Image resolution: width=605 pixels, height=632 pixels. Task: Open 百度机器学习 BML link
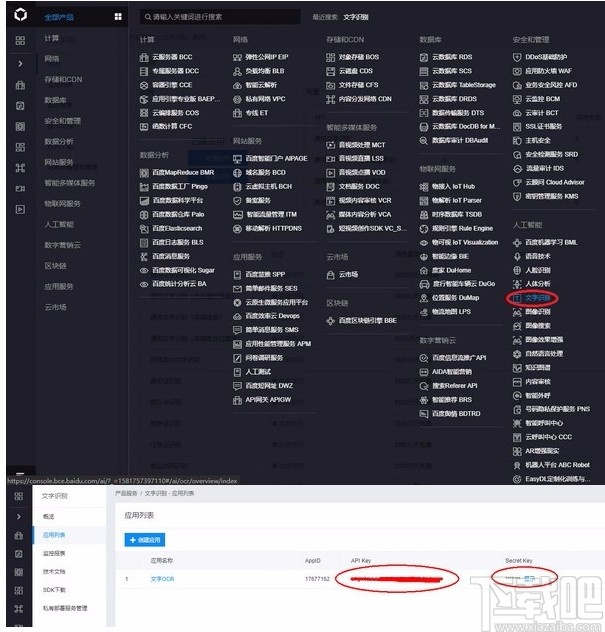coord(551,243)
